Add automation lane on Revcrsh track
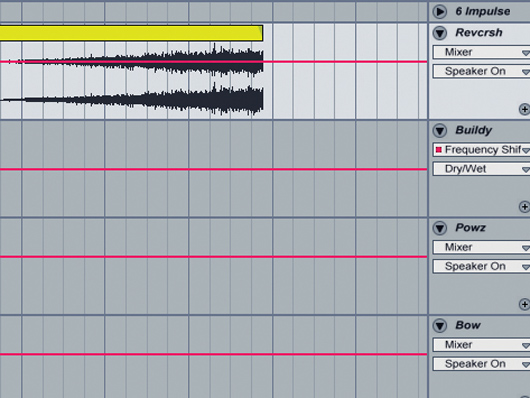The image size is (530, 398). point(524,109)
